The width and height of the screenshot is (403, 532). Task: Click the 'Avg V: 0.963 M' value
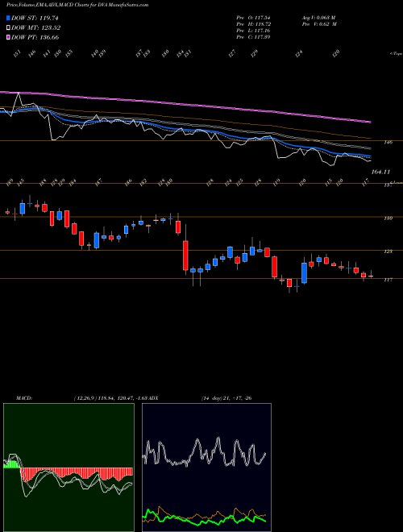point(318,18)
